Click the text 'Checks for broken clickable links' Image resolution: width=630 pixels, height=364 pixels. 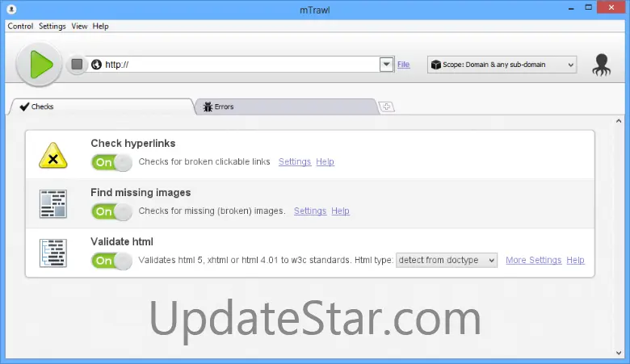(x=204, y=161)
